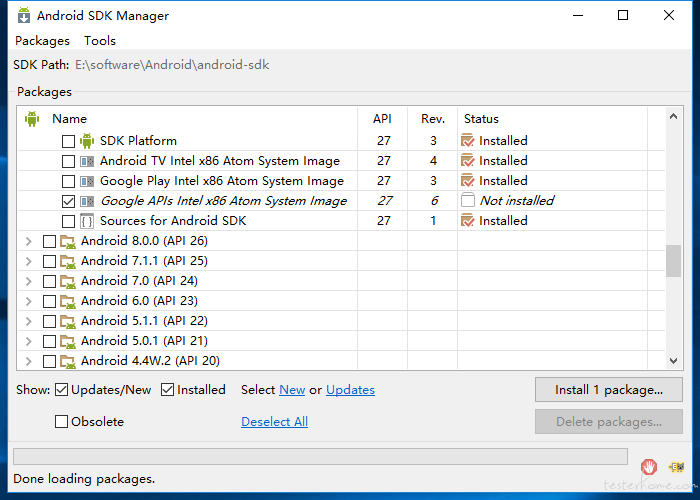Check the Android TV Intel x86 Atom checkbox

coord(68,161)
